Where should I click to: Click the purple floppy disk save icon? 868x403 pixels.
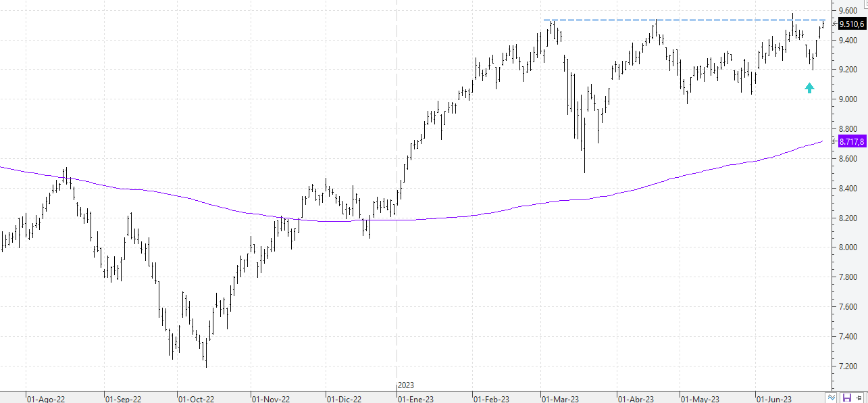(x=847, y=398)
